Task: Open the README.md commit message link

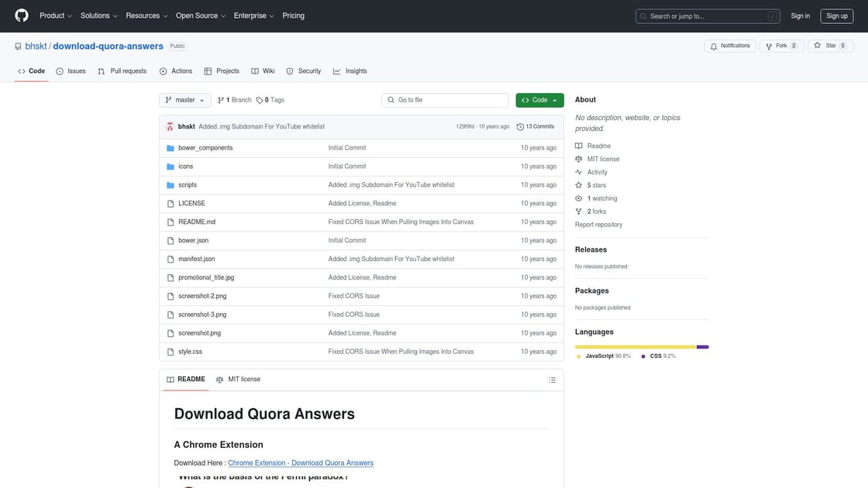Action: coord(401,222)
